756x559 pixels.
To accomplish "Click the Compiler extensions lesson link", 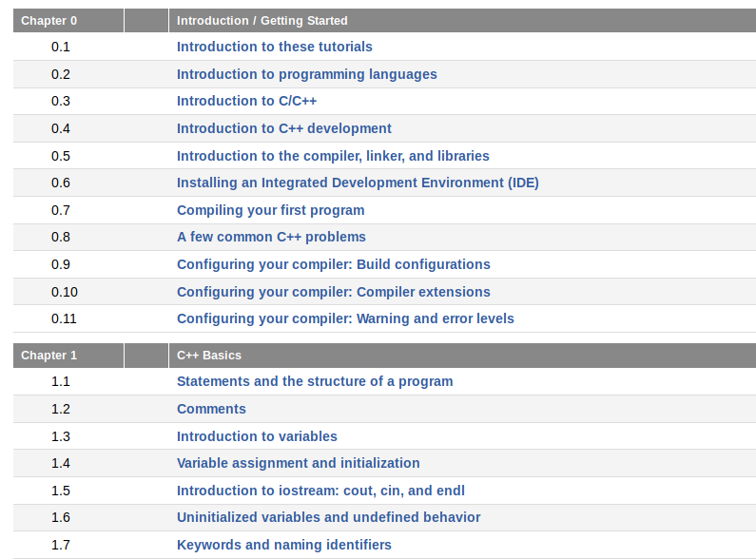I will [333, 292].
